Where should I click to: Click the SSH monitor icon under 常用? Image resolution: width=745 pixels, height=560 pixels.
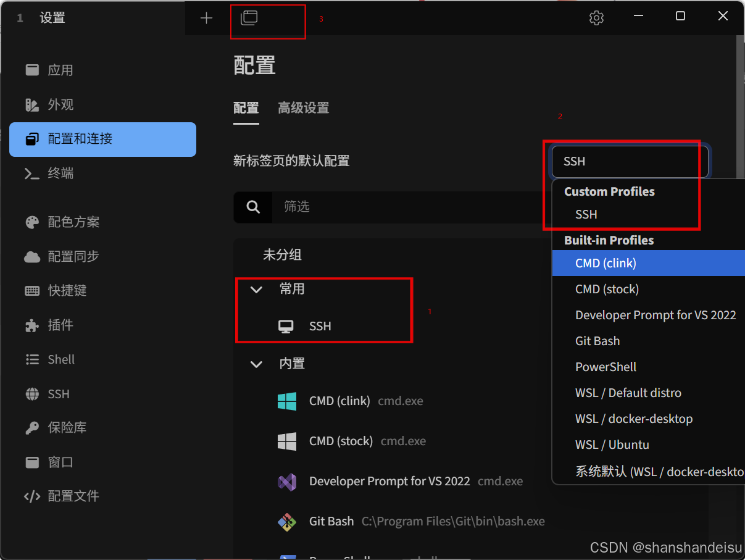(x=286, y=327)
